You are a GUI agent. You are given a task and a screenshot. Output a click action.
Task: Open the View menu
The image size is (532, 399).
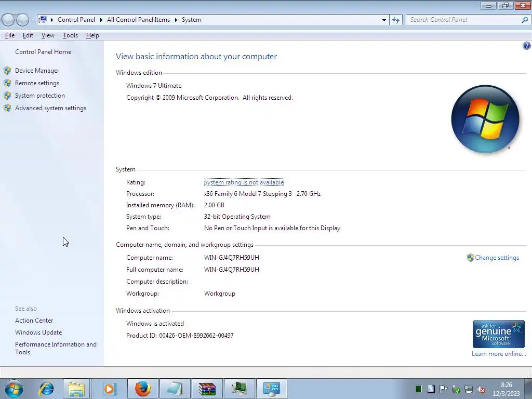coord(48,35)
